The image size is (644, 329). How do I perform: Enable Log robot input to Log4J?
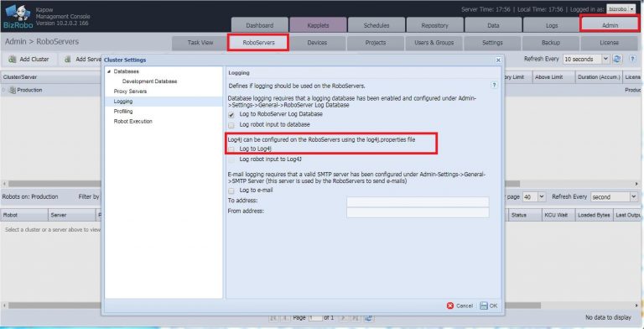(x=231, y=159)
